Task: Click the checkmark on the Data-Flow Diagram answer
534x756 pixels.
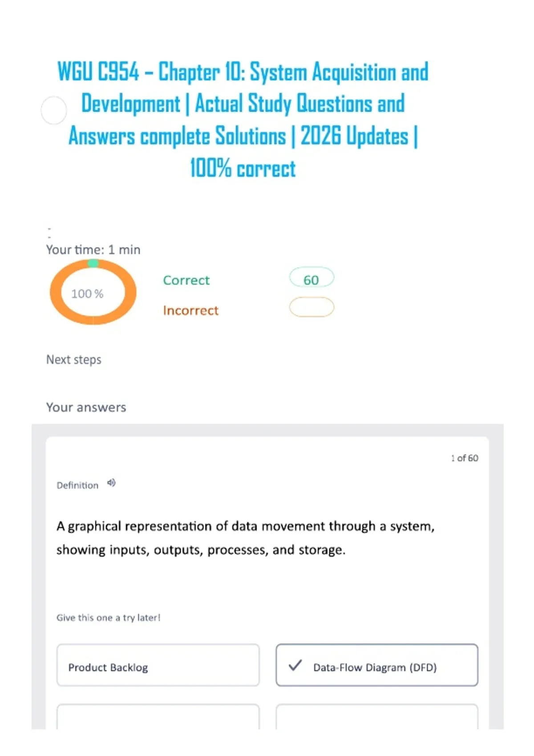Action: tap(295, 665)
